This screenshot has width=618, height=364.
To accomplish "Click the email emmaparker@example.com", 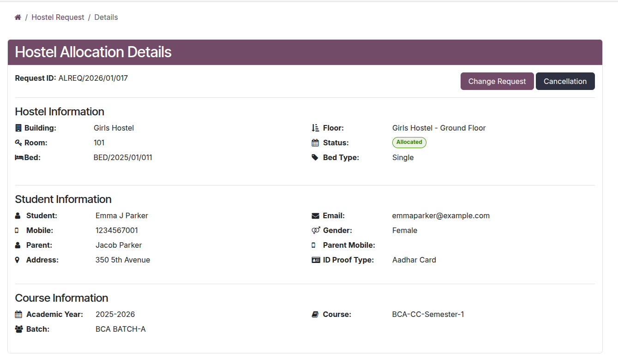I will 441,216.
